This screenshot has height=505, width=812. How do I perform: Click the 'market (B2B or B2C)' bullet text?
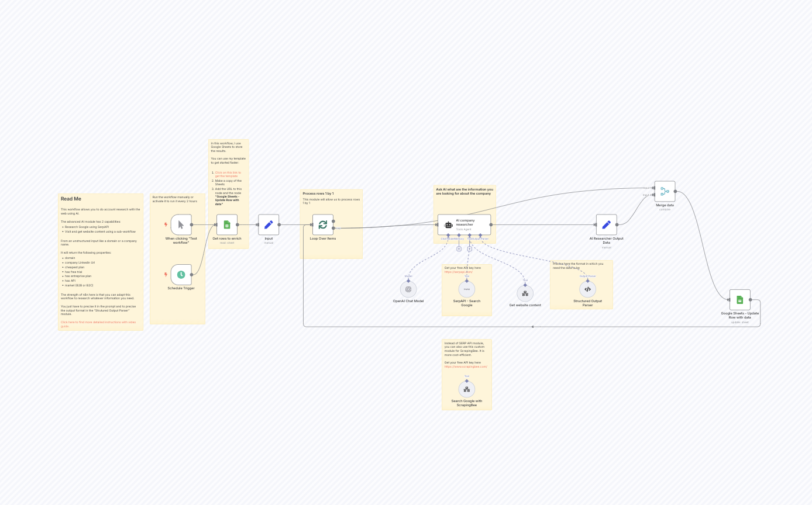click(x=79, y=285)
